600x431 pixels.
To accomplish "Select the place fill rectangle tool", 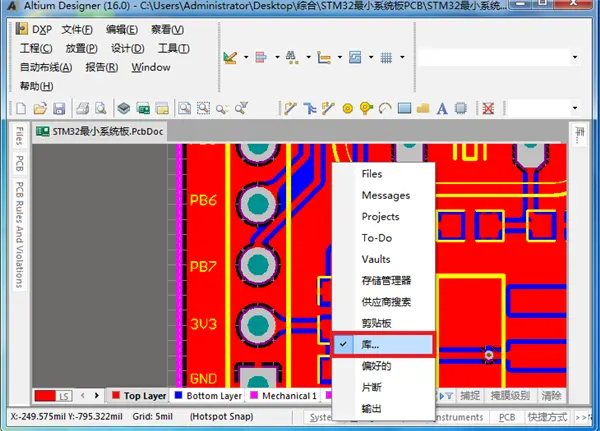I will point(404,108).
